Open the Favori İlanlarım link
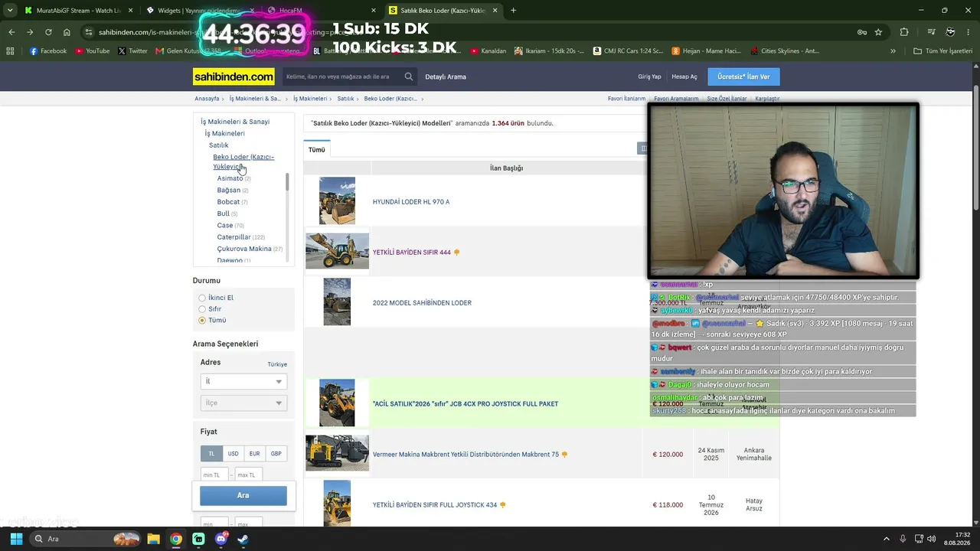This screenshot has width=980, height=551. pos(627,99)
